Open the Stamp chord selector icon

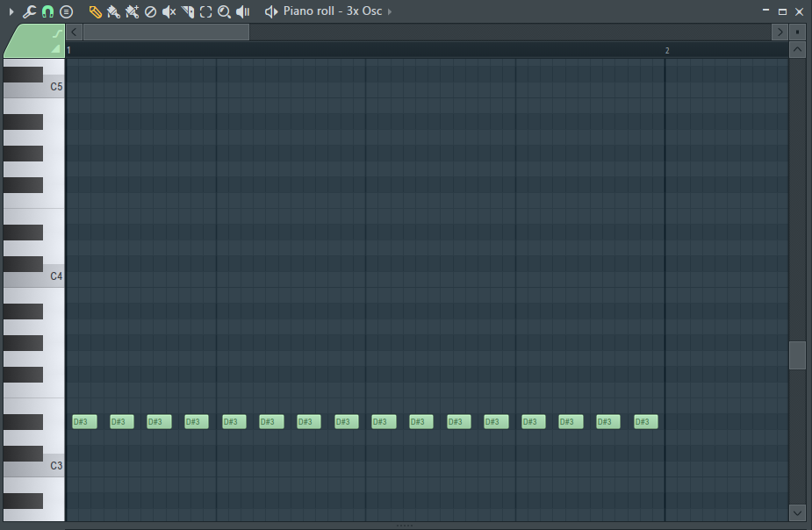[x=67, y=11]
